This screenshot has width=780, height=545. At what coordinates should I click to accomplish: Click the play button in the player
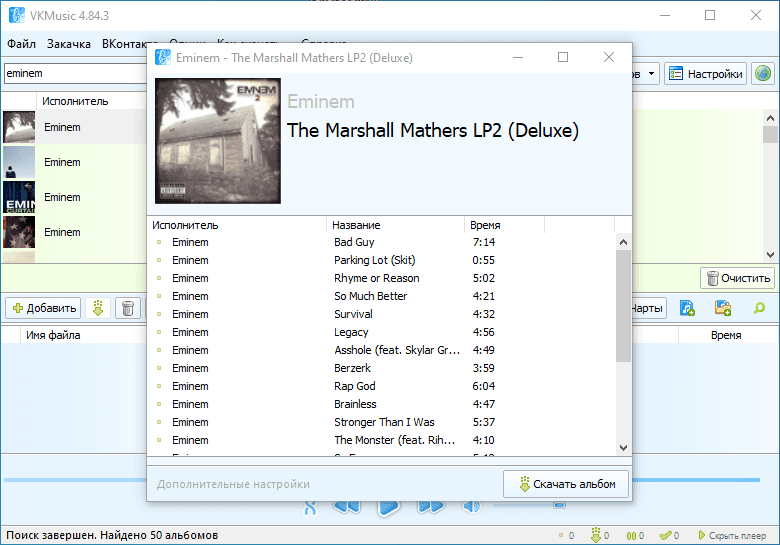[x=389, y=508]
